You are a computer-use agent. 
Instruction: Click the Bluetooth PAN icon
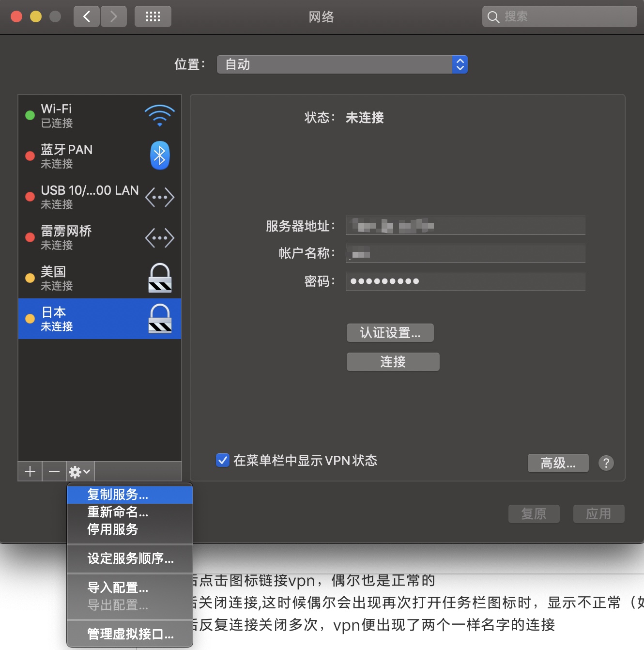pos(159,155)
